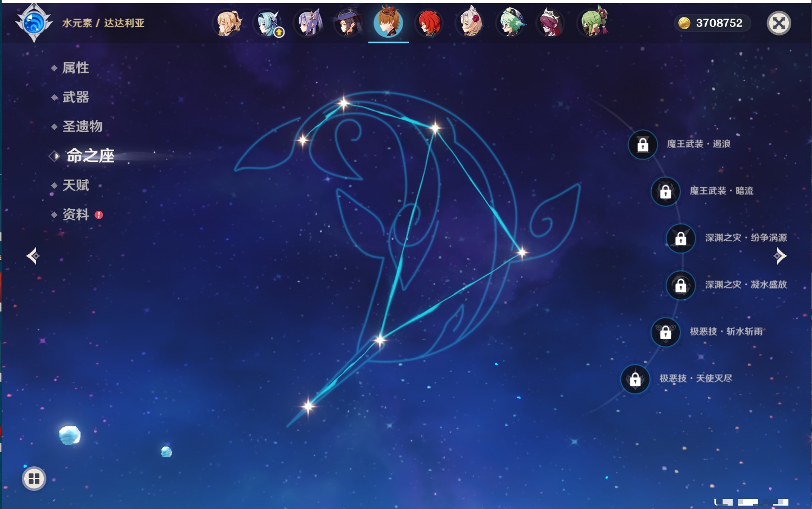Open locked constellation 魔王武装·暗流 icon
The width and height of the screenshot is (812, 509).
(666, 191)
